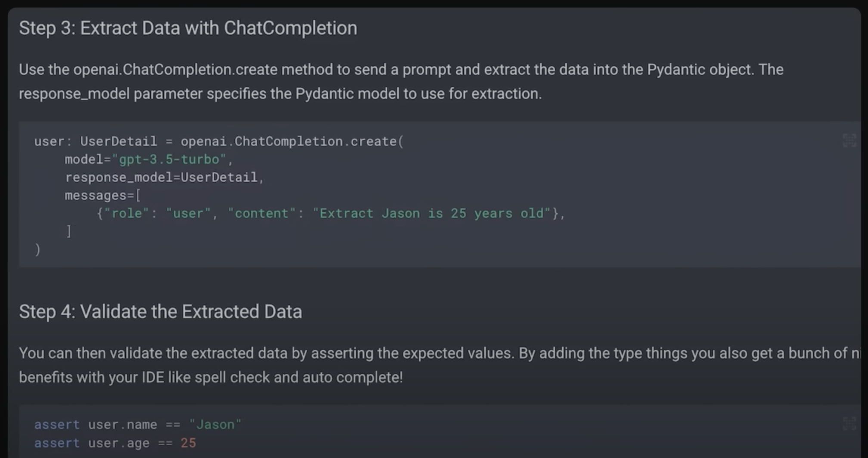Click the closing parenthesis of create call

tap(38, 249)
